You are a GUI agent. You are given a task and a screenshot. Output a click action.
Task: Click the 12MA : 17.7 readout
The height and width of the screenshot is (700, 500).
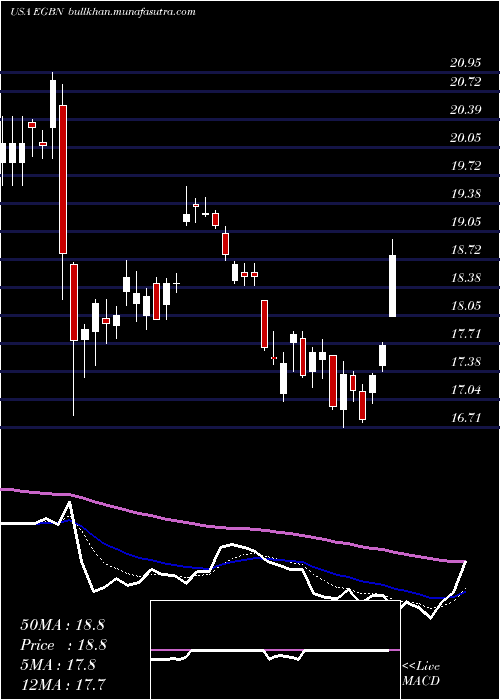point(62,684)
